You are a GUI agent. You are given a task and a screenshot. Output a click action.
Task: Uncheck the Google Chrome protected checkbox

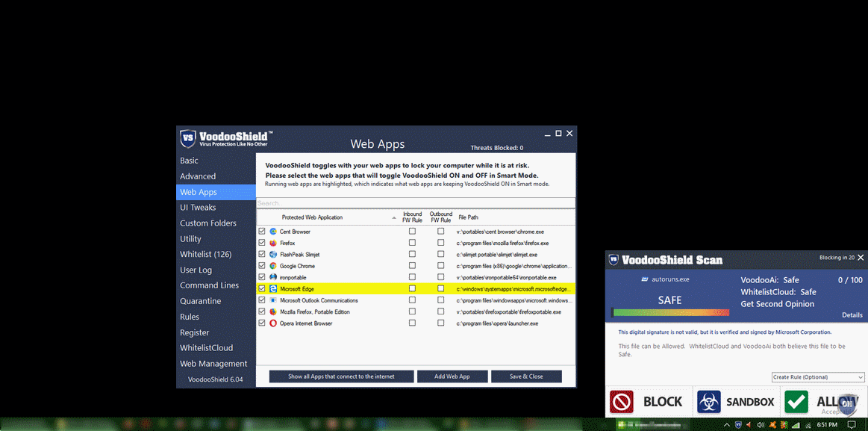262,265
